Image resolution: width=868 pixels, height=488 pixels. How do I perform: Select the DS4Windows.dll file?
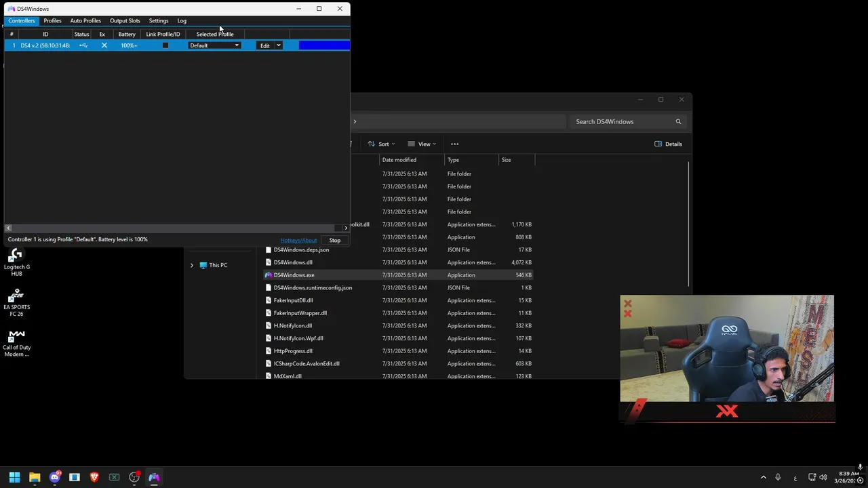(398, 262)
